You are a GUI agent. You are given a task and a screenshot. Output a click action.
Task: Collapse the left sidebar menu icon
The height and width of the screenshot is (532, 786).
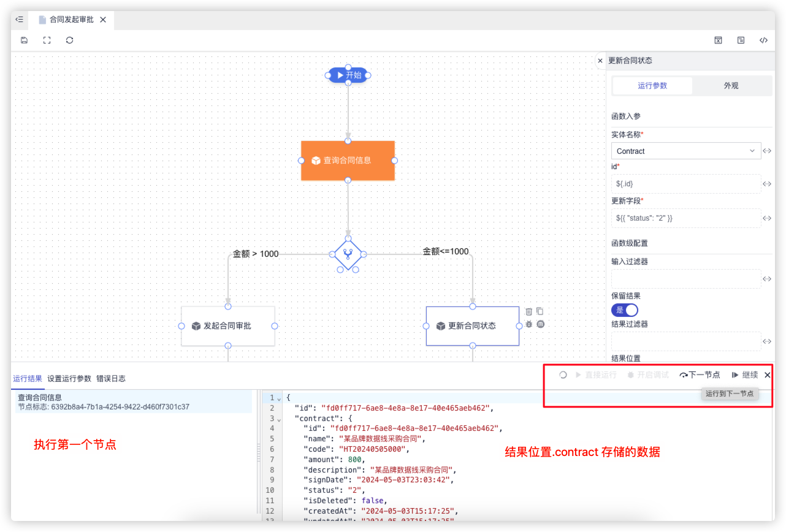[19, 20]
